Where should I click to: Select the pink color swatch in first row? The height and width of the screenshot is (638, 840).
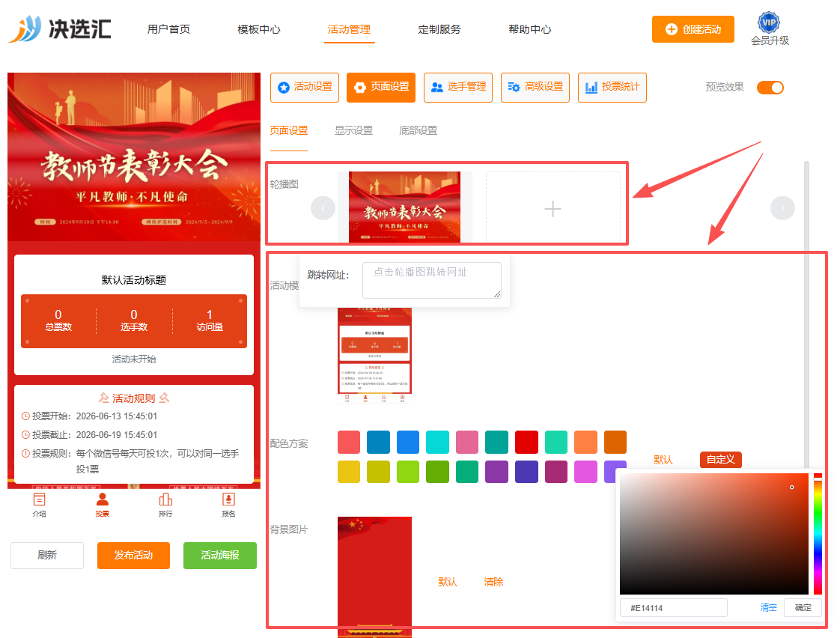pyautogui.click(x=466, y=442)
